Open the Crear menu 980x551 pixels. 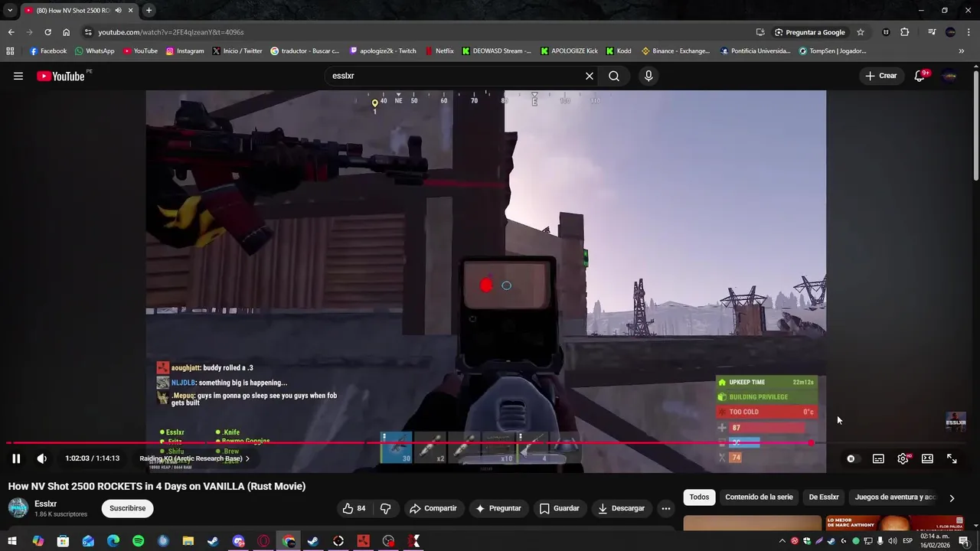[880, 76]
